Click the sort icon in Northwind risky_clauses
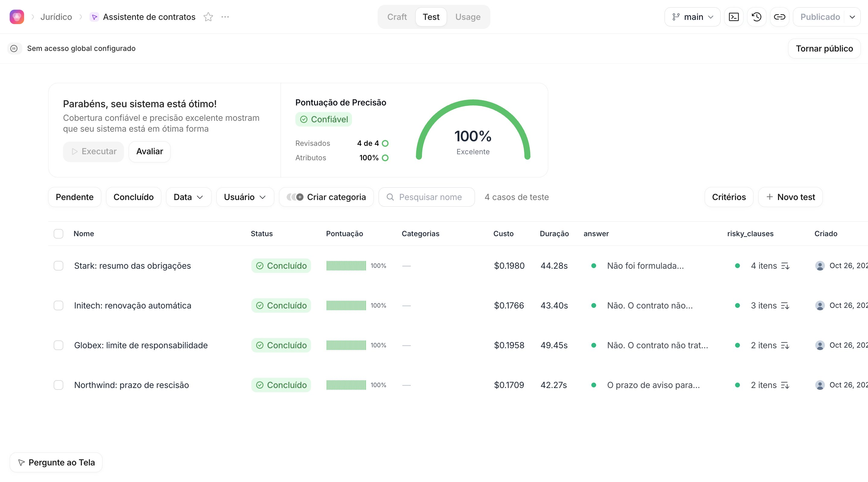The width and height of the screenshot is (868, 482). point(785,385)
